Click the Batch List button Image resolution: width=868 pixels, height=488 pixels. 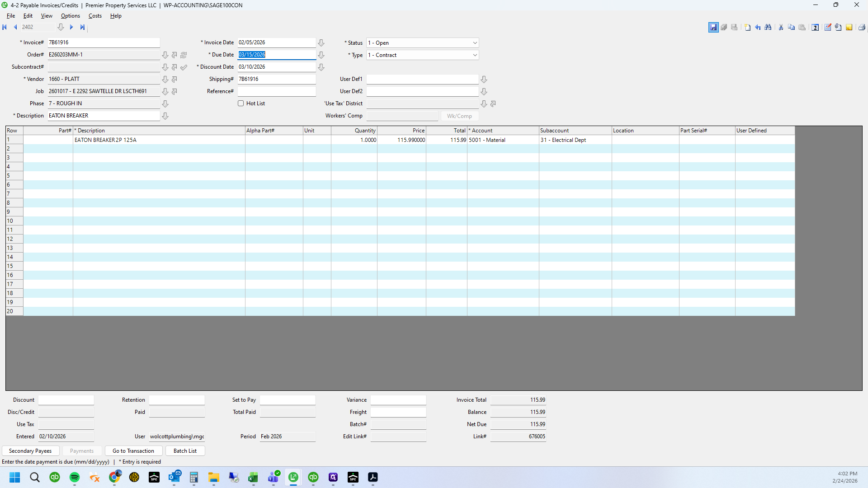click(185, 451)
